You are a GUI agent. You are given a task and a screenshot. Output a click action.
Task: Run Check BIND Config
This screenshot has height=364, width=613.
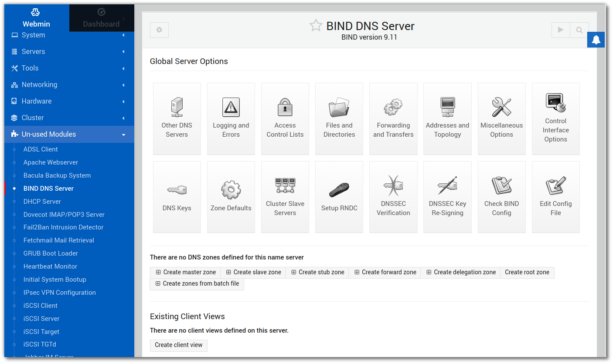tap(501, 197)
